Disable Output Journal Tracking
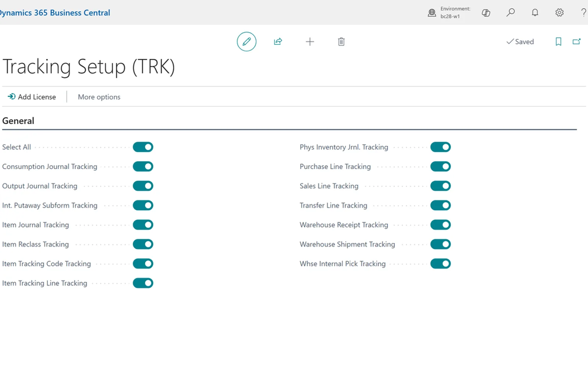Image resolution: width=588 pixels, height=368 pixels. coord(143,186)
